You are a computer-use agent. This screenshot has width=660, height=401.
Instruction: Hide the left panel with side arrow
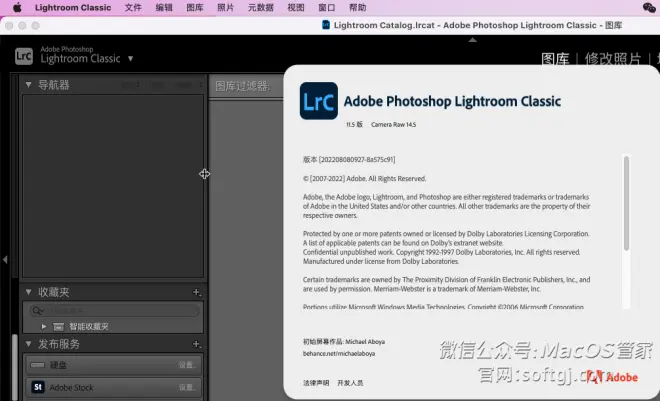(5, 260)
